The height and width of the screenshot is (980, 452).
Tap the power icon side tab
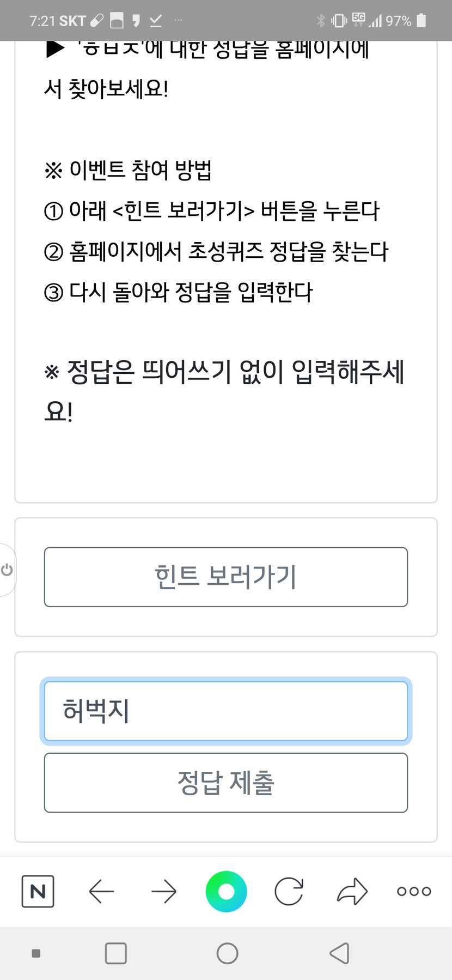coord(7,570)
